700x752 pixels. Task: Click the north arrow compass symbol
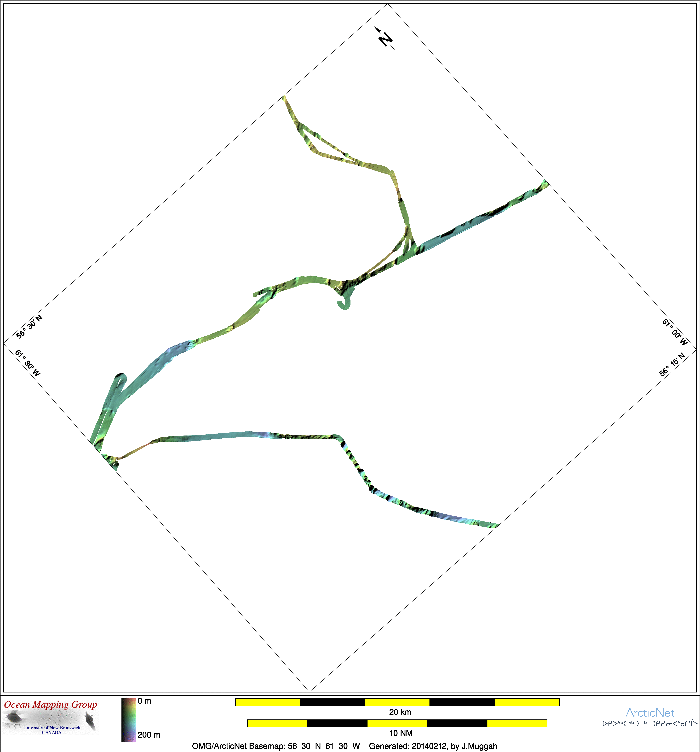click(384, 38)
